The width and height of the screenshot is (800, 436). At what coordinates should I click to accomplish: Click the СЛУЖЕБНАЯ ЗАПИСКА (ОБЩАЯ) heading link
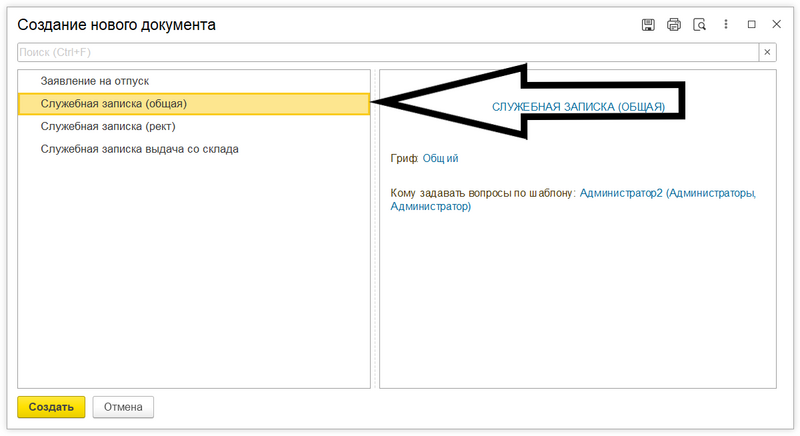click(x=578, y=105)
